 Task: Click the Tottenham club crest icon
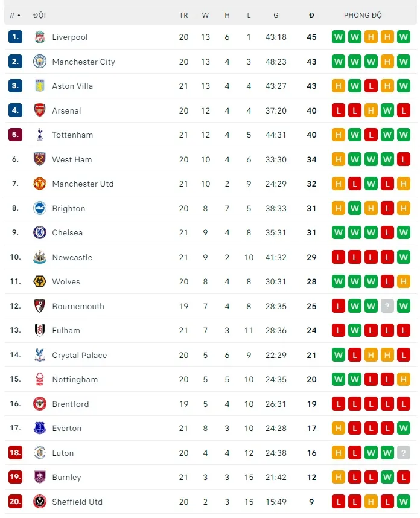(x=40, y=135)
